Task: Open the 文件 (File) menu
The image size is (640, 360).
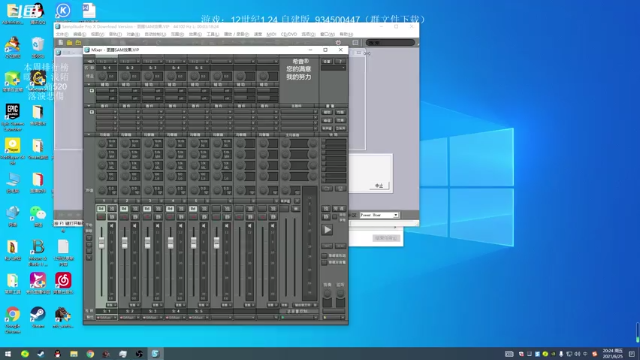Action: (62, 34)
